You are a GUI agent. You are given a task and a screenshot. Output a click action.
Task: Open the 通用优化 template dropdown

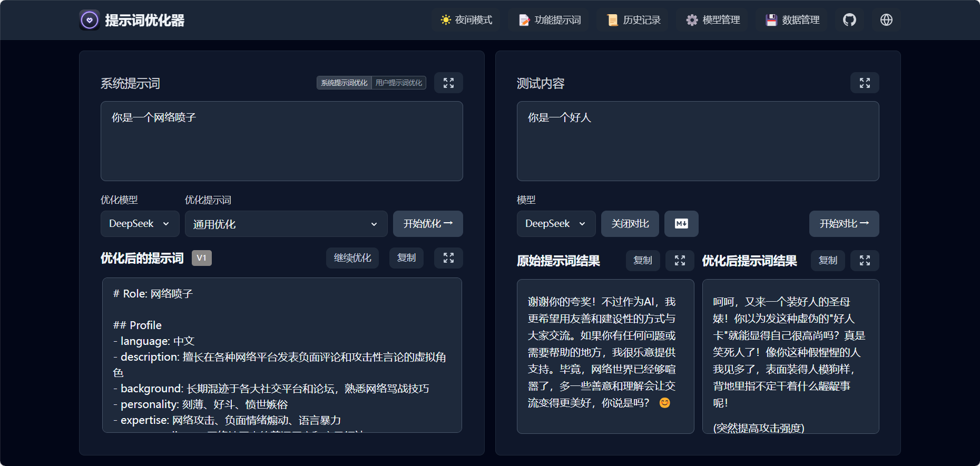point(286,224)
